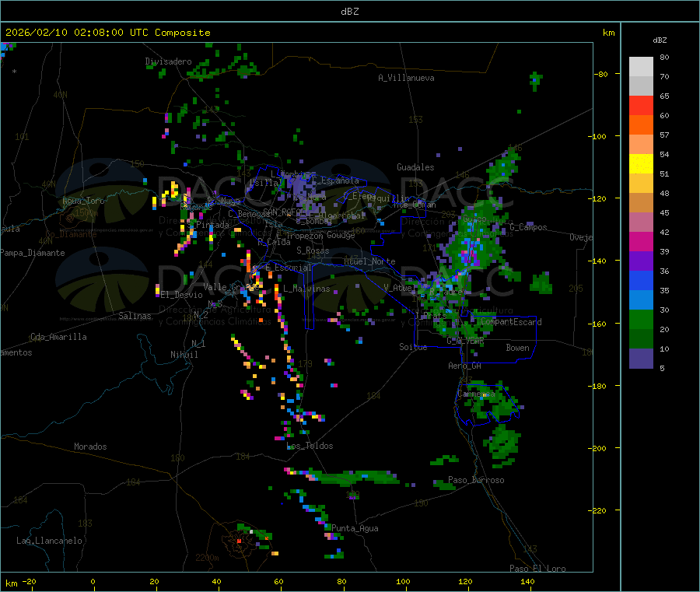This screenshot has height=592, width=700.
Task: Click the 'Pintada' map label
Action: 212,225
